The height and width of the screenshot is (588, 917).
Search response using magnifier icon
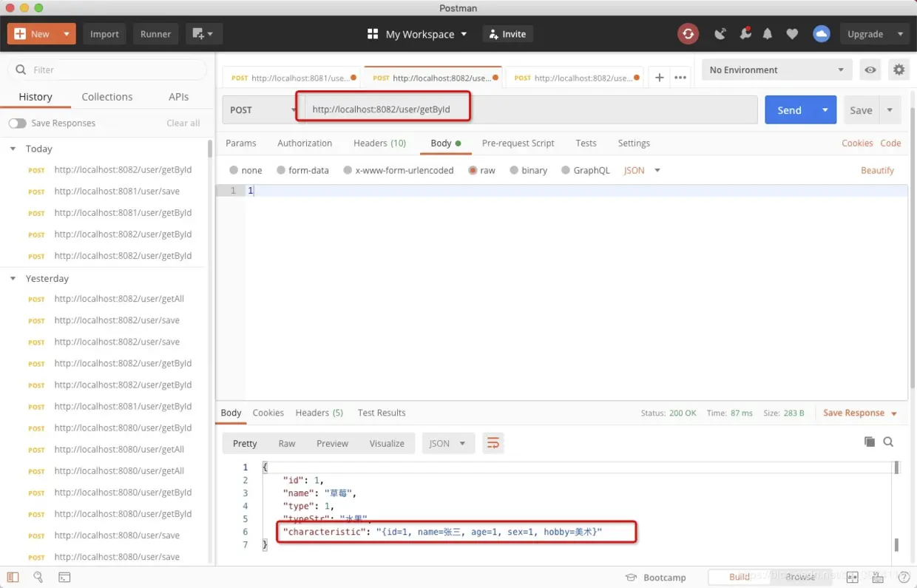tap(888, 442)
